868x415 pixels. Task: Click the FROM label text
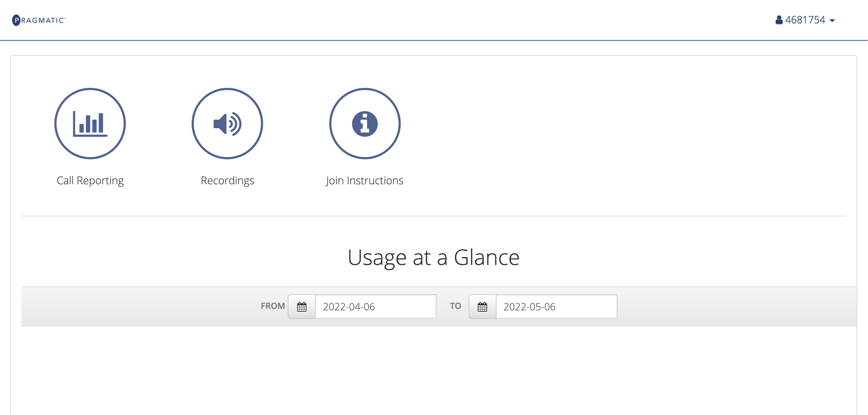pyautogui.click(x=273, y=306)
